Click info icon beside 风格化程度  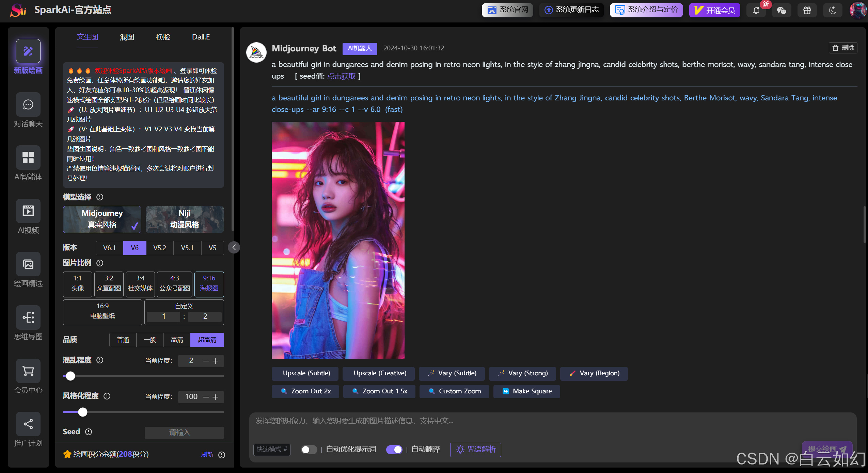(x=107, y=396)
